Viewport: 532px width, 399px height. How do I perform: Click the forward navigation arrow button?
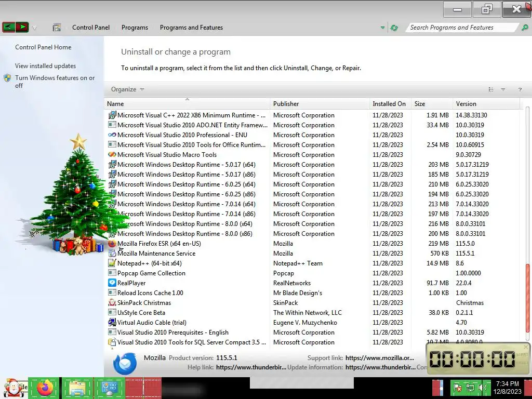[x=22, y=27]
